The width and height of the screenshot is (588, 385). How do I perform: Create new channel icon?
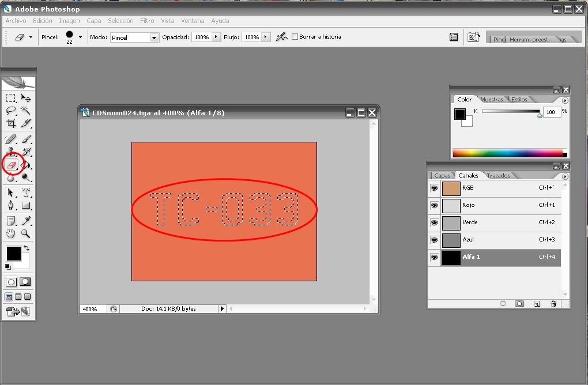click(x=537, y=304)
